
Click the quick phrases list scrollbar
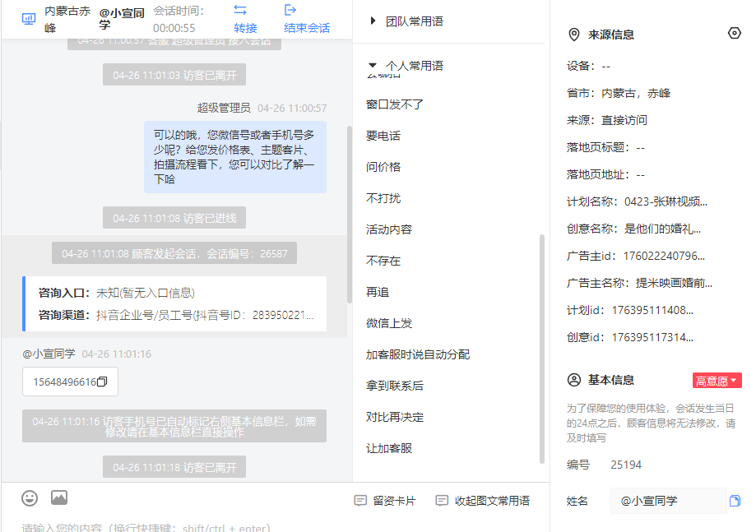tap(541, 349)
